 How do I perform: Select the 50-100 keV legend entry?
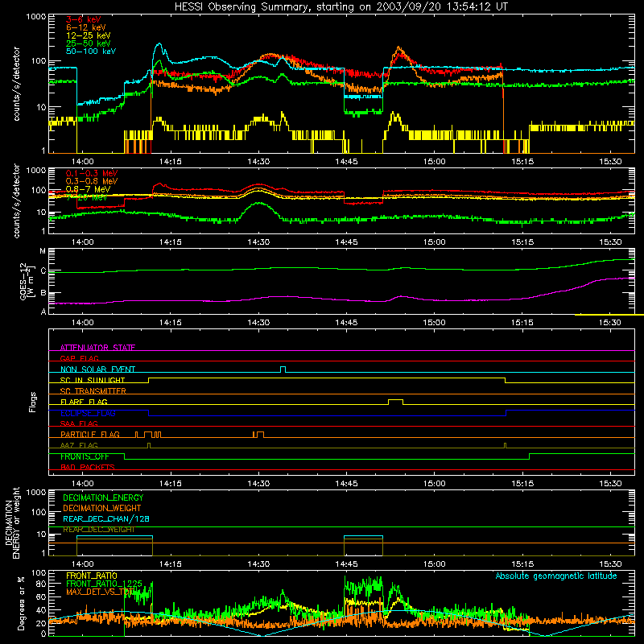(x=91, y=52)
